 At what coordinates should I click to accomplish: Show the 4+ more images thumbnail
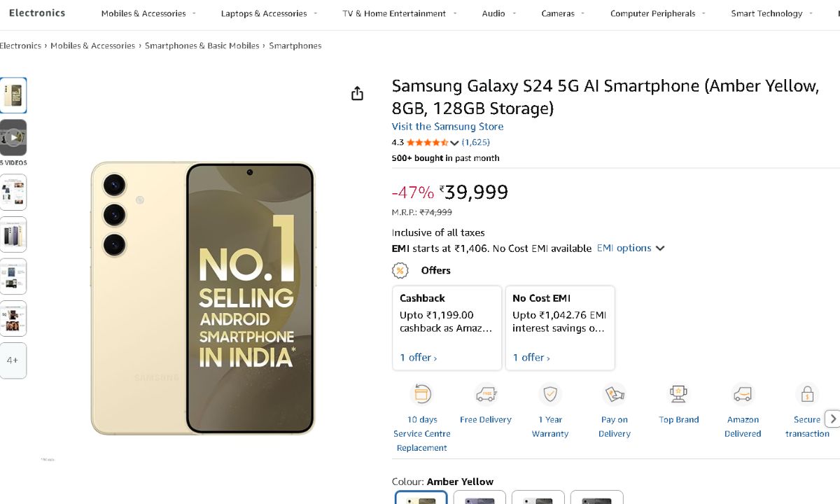coord(13,360)
